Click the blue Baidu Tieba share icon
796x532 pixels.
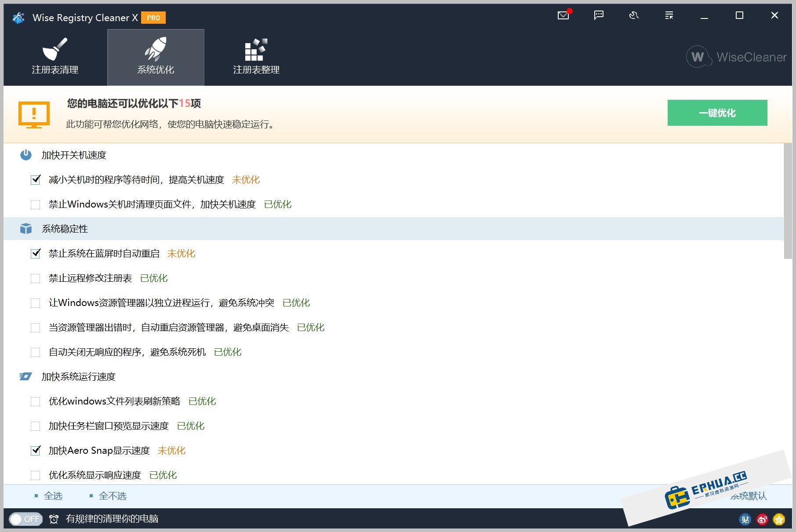tap(745, 519)
